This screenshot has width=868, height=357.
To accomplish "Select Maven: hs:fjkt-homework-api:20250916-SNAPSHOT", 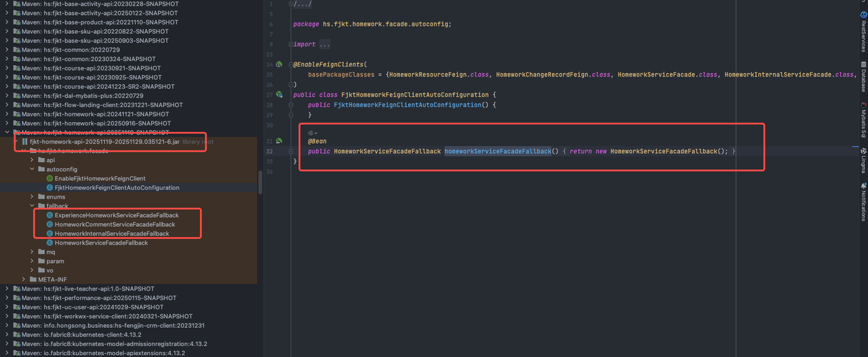I will point(96,123).
